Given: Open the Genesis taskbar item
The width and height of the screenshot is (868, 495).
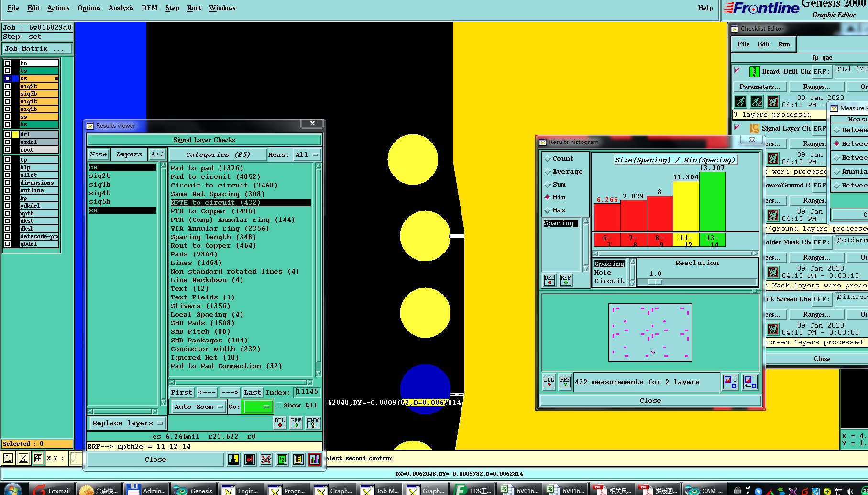Looking at the screenshot, I should 196,490.
